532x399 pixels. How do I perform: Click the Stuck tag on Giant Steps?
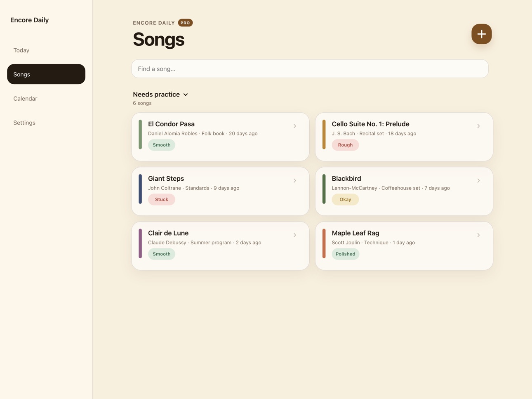coord(162,199)
